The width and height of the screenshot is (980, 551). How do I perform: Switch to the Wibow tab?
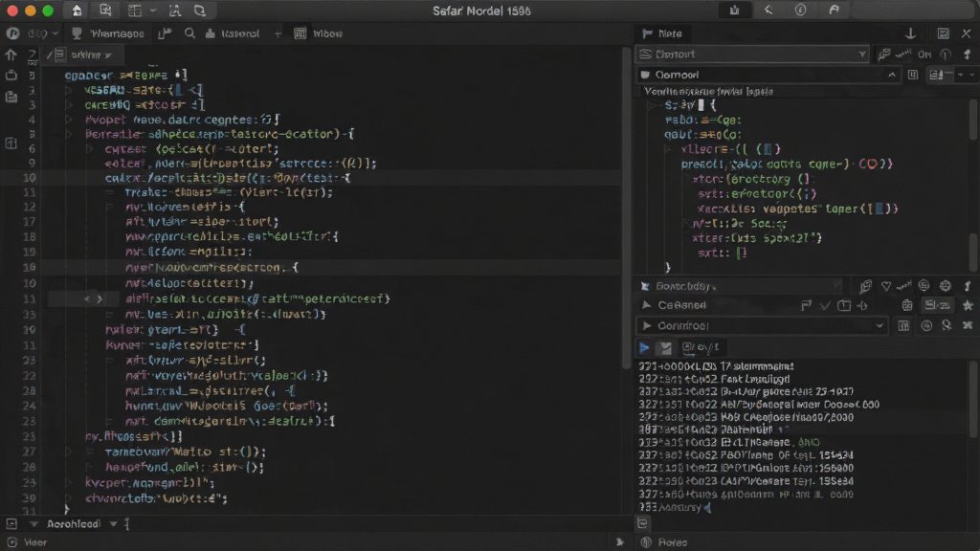(319, 33)
